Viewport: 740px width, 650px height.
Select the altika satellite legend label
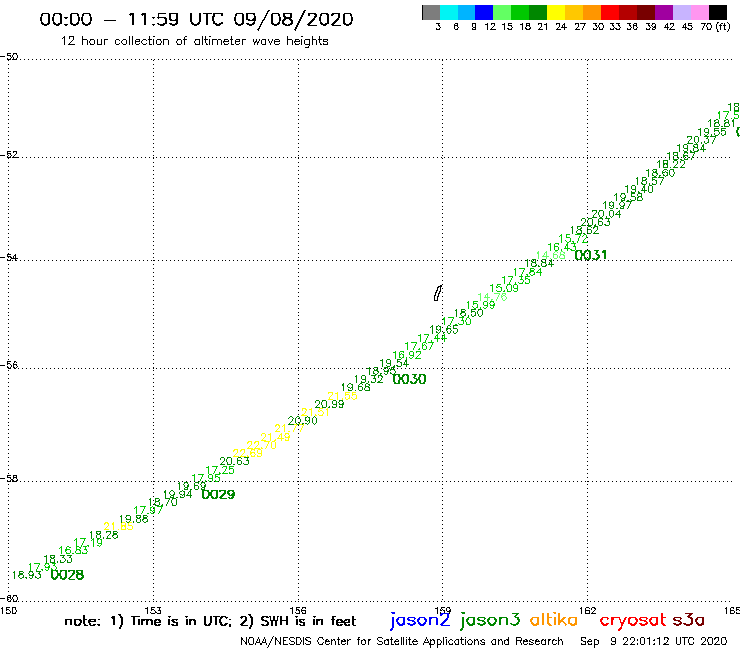click(x=554, y=619)
